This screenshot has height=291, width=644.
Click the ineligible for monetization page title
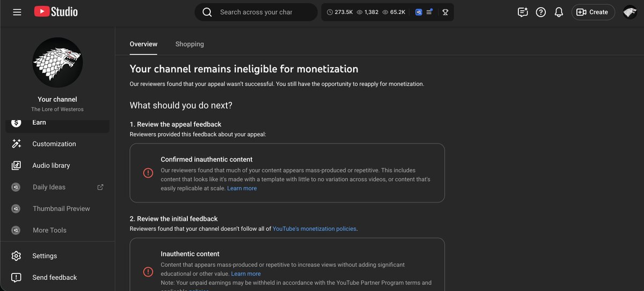tap(244, 69)
